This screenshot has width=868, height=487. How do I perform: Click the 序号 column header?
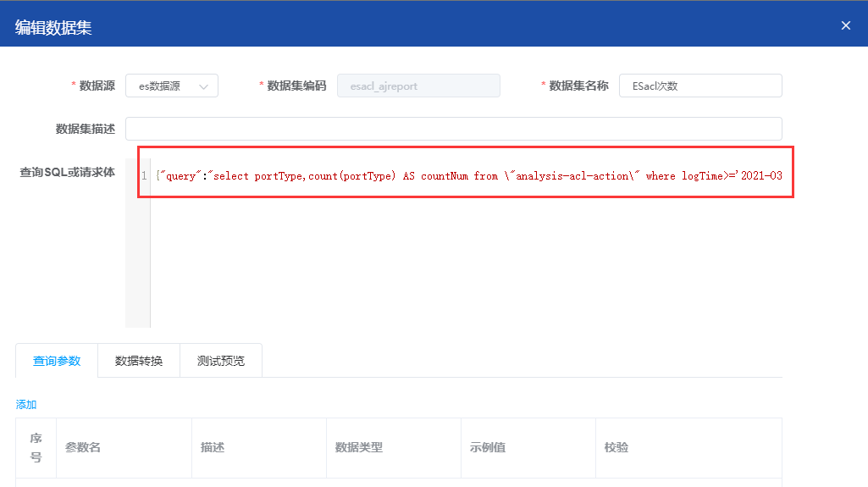(36, 447)
